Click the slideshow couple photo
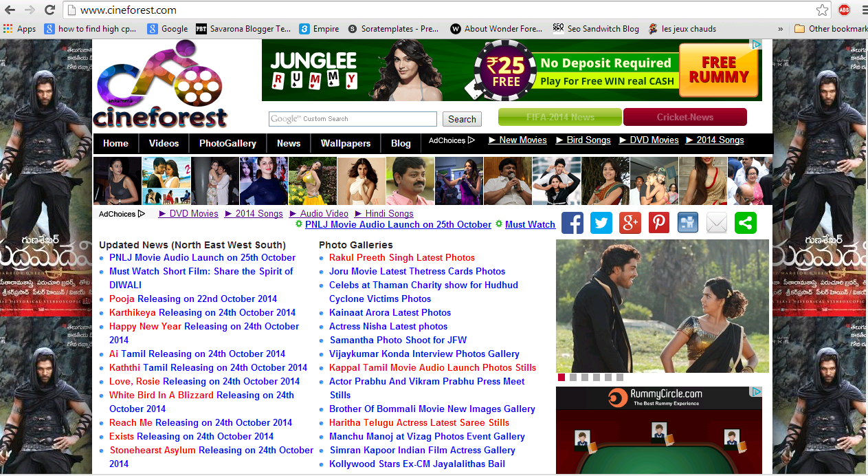This screenshot has width=868, height=476. point(663,306)
